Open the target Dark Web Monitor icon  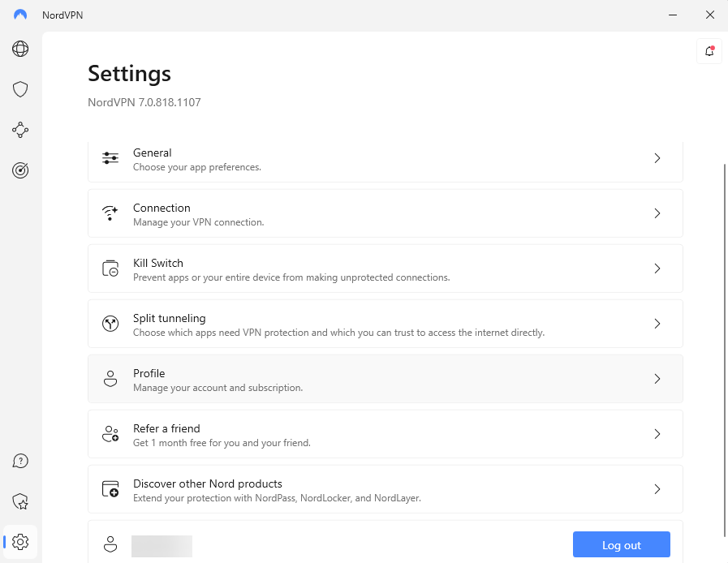coord(20,170)
